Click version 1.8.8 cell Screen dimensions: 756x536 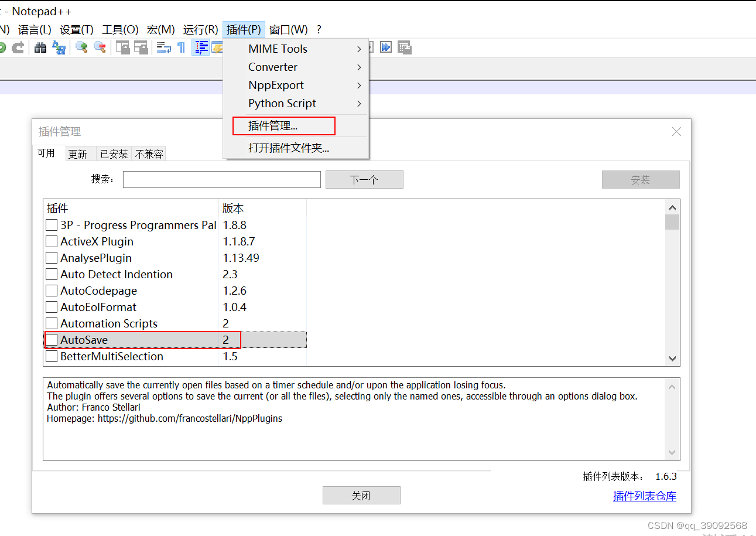click(x=235, y=225)
